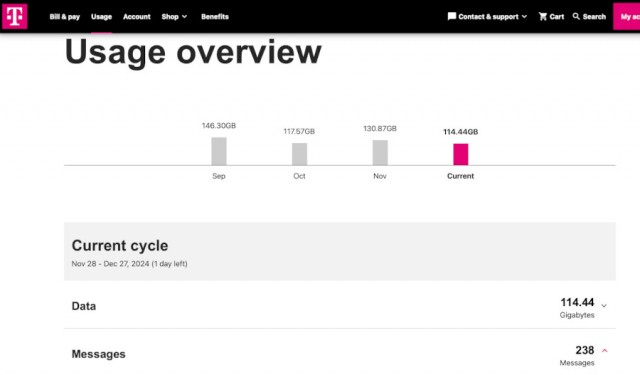Click the 114.44GB bar label

point(460,132)
